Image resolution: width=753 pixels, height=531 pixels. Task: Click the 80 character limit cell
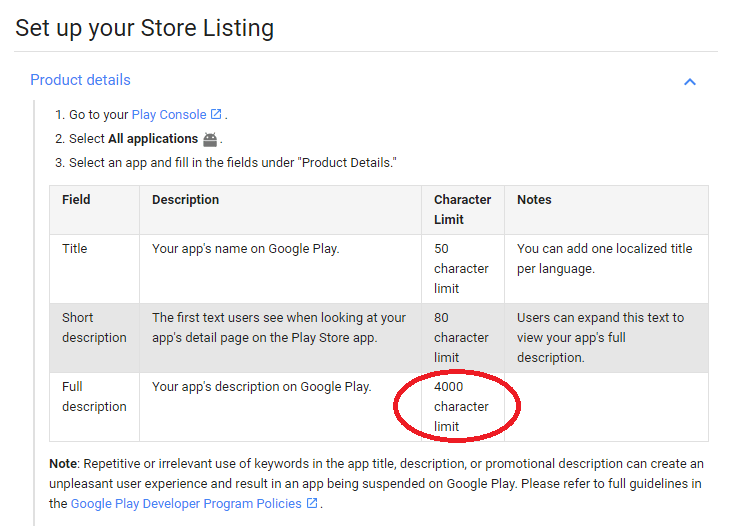tap(461, 338)
